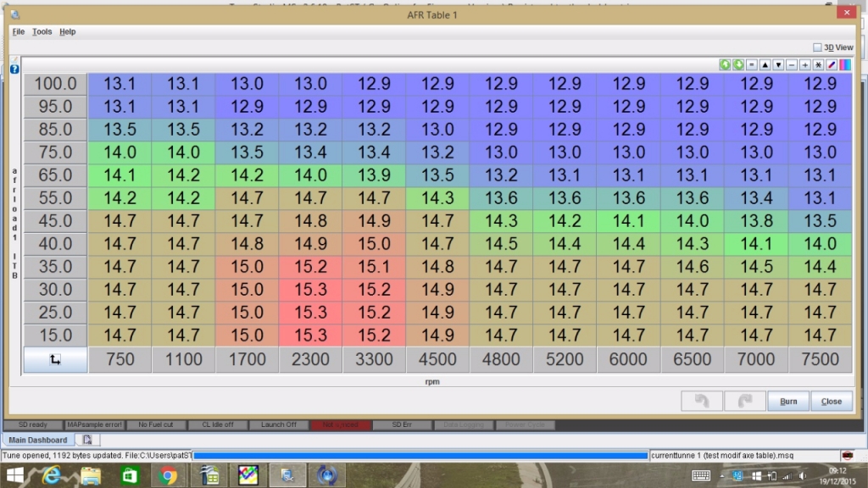Select AFR cell at 65.0 load, 4500 rpm
Image resolution: width=868 pixels, height=488 pixels.
(x=438, y=175)
